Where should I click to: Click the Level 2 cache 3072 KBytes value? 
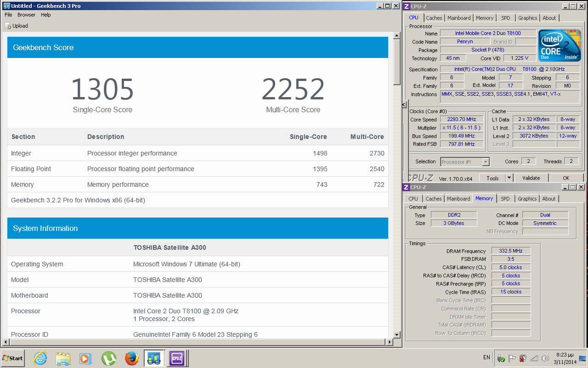[534, 136]
